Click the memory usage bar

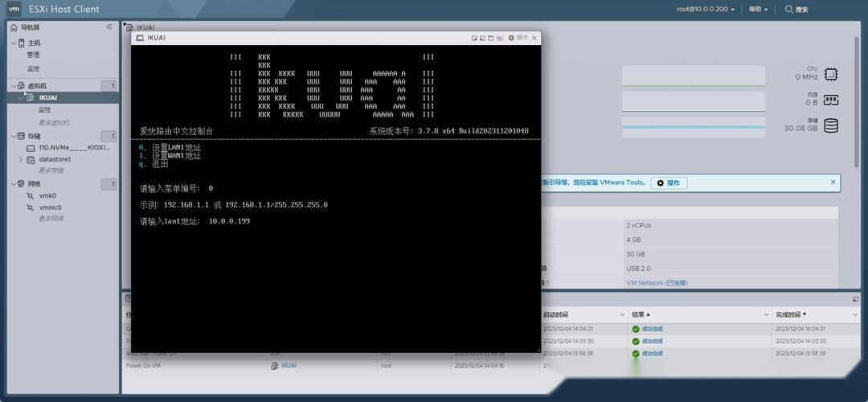[x=693, y=101]
